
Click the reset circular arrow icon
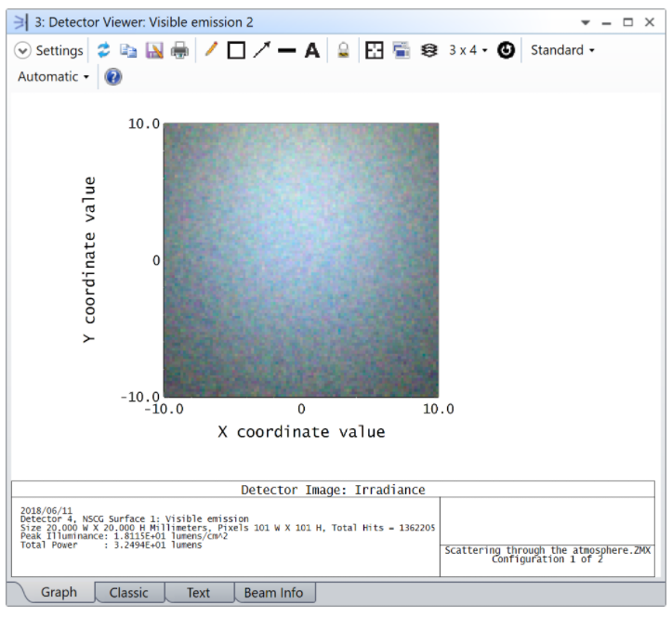506,50
